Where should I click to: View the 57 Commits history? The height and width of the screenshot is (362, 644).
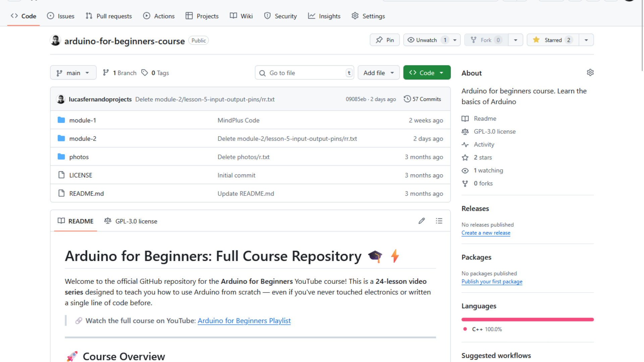point(422,99)
